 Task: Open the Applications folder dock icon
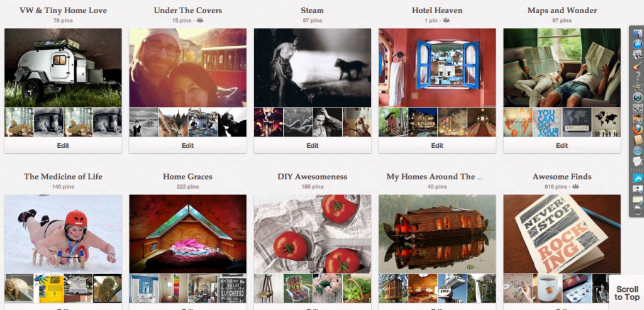point(638,178)
